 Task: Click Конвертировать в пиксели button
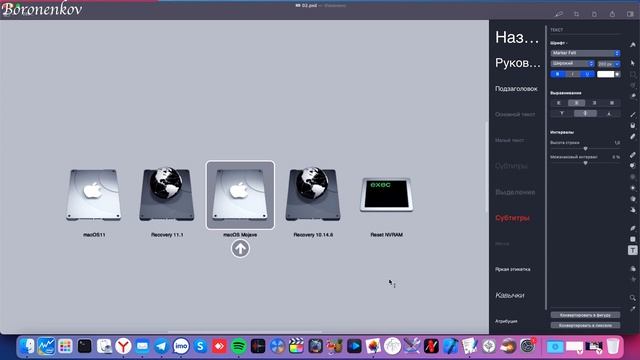pos(585,325)
